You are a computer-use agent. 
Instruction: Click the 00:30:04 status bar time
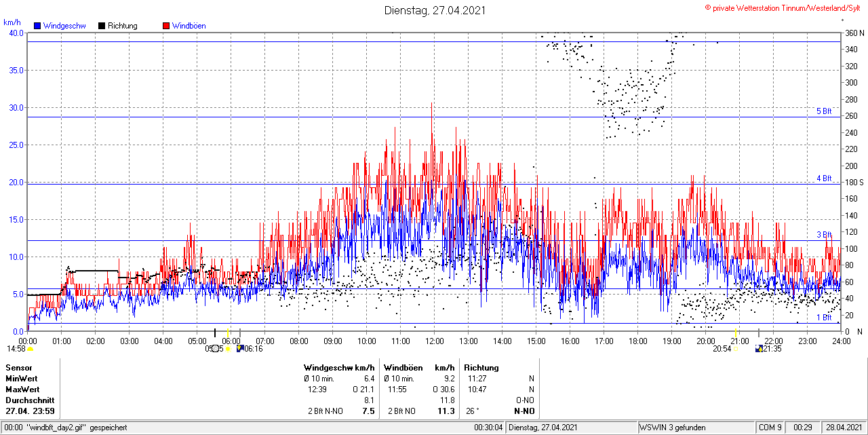click(488, 428)
